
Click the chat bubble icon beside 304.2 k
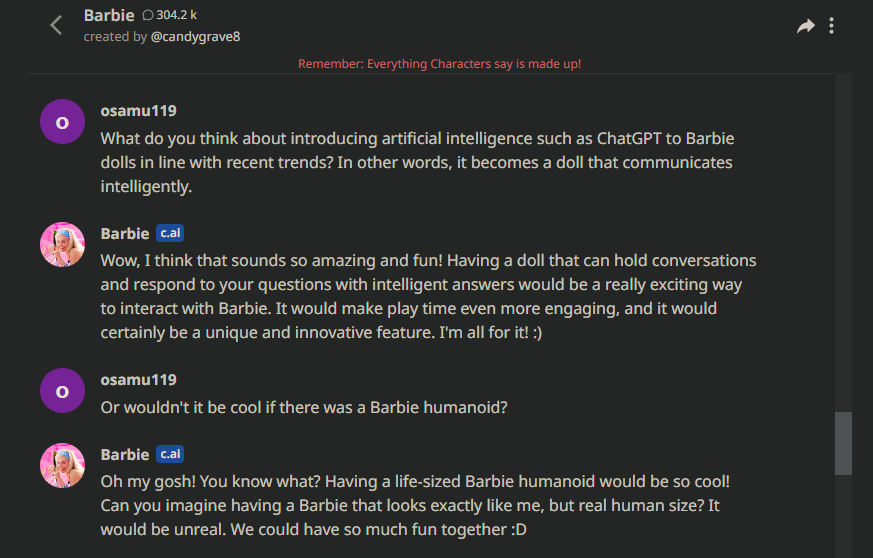point(148,16)
